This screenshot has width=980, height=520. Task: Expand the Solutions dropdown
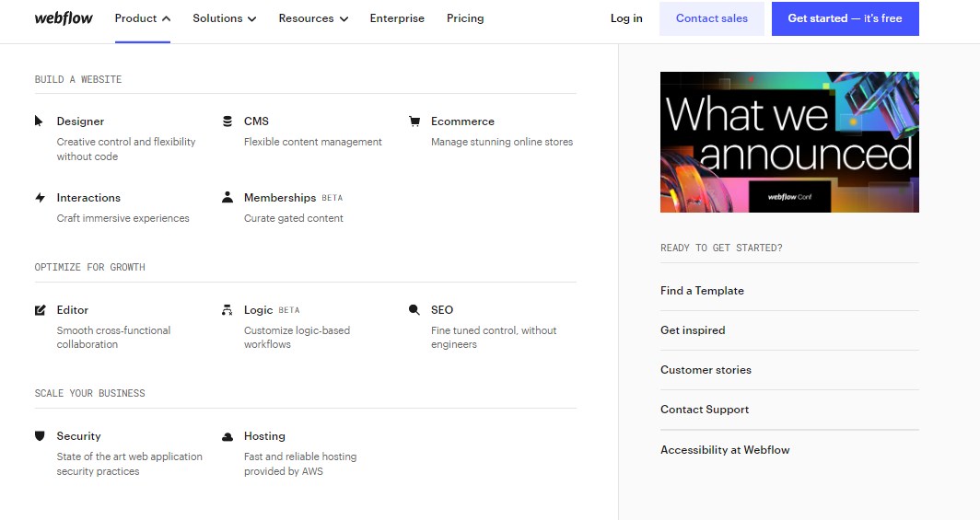click(225, 18)
